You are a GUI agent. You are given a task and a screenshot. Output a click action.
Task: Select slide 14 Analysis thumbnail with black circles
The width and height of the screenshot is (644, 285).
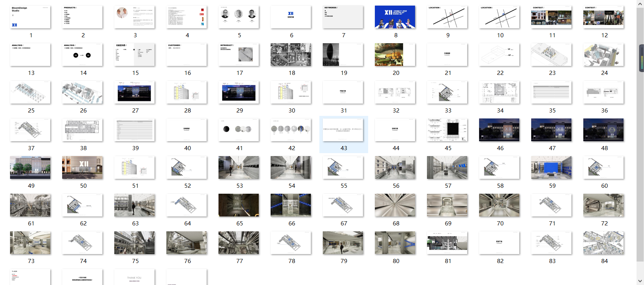click(82, 55)
